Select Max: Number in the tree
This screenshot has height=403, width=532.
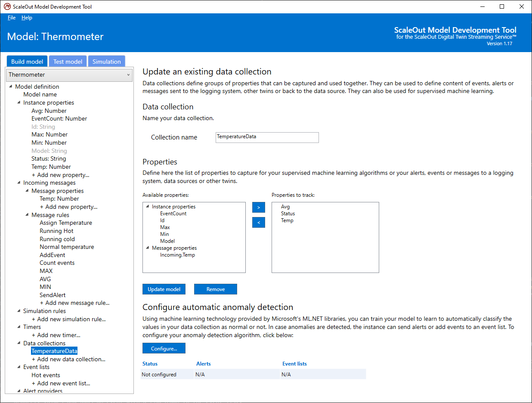pyautogui.click(x=49, y=134)
